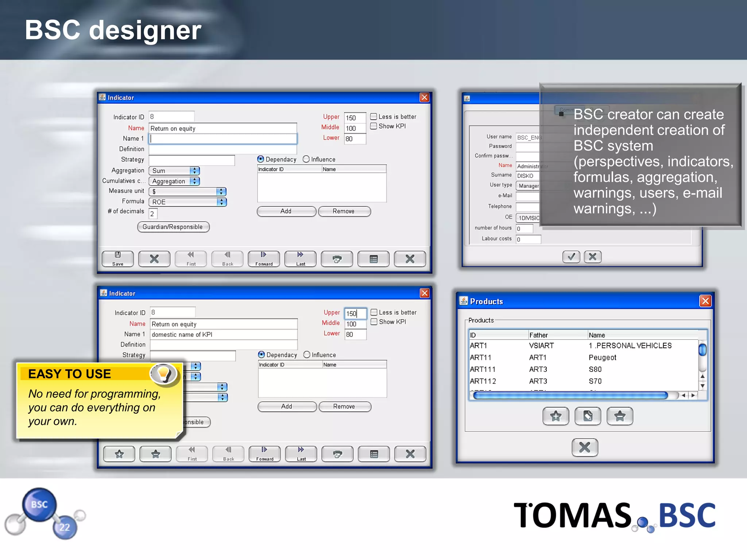Image resolution: width=747 pixels, height=560 pixels.
Task: Check Show KPI in bottom Indicator window
Action: [374, 322]
